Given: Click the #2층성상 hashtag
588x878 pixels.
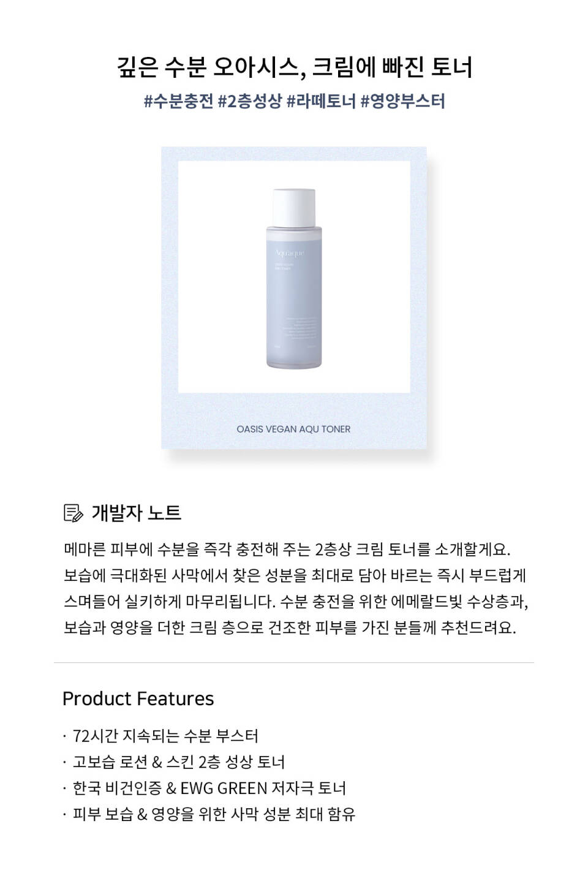Looking at the screenshot, I should (x=250, y=101).
